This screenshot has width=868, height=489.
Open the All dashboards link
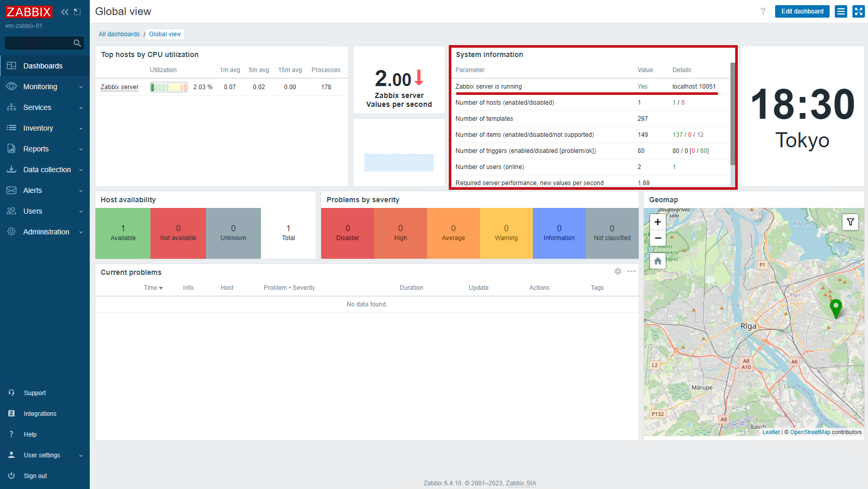(x=119, y=34)
